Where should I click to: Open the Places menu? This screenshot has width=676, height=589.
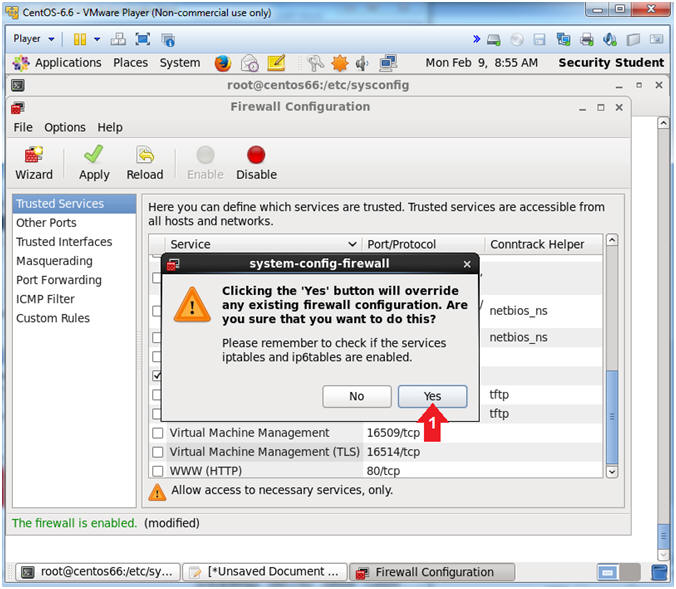coord(130,63)
